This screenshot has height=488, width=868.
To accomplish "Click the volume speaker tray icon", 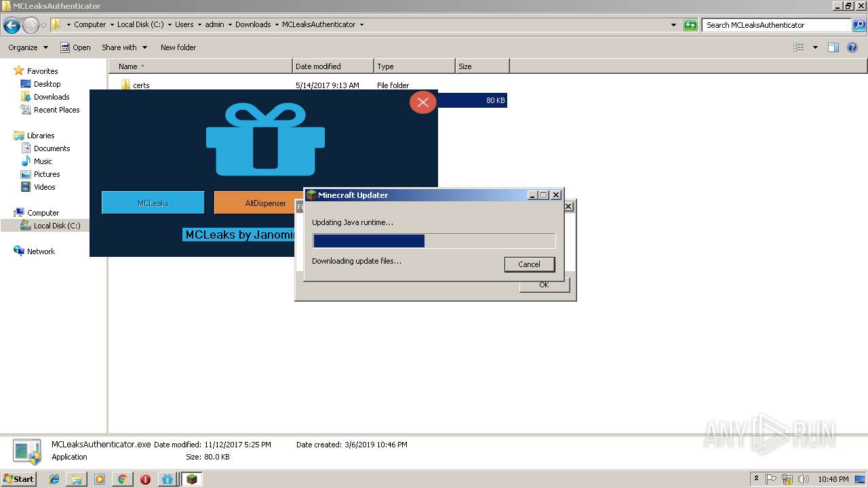I will [803, 479].
